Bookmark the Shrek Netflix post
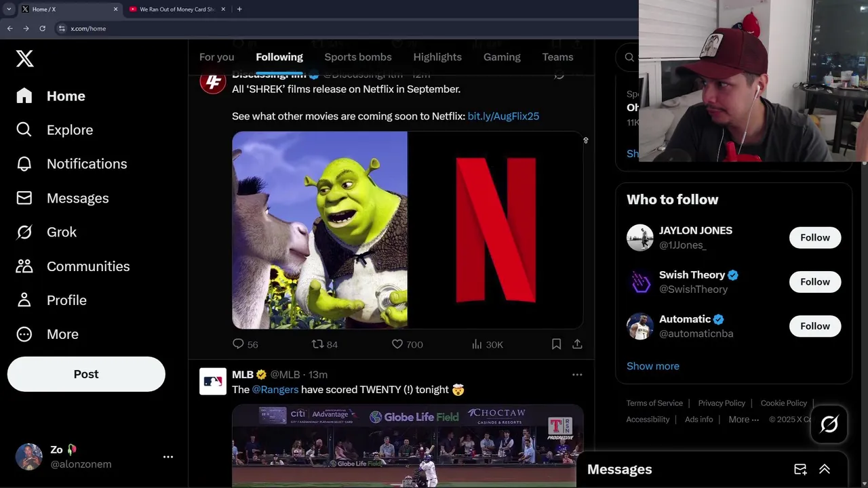This screenshot has width=868, height=488. (556, 344)
